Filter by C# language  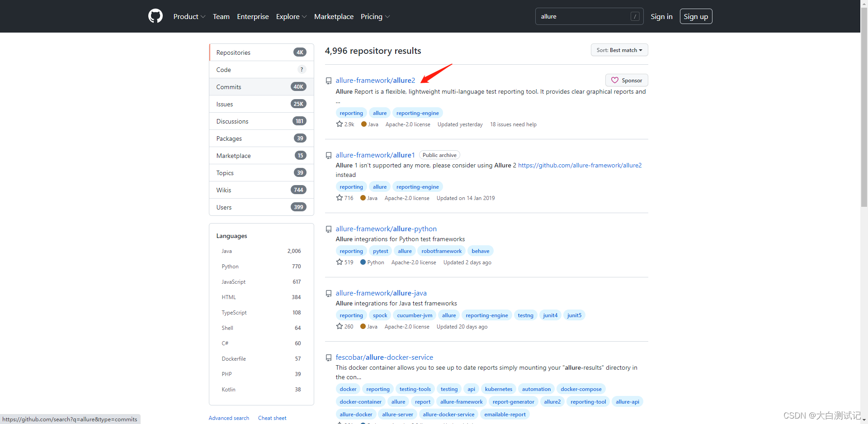pos(261,343)
